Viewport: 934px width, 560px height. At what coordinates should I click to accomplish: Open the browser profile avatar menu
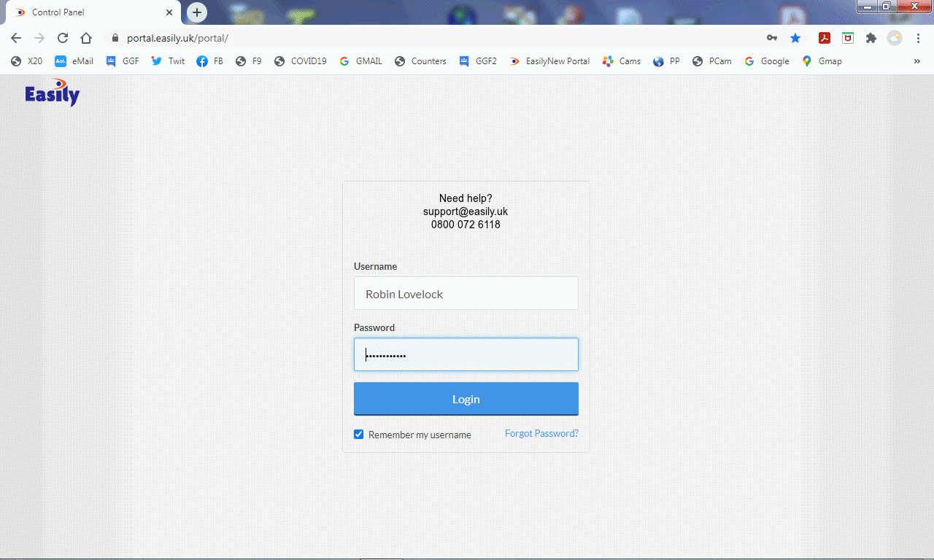[x=895, y=38]
